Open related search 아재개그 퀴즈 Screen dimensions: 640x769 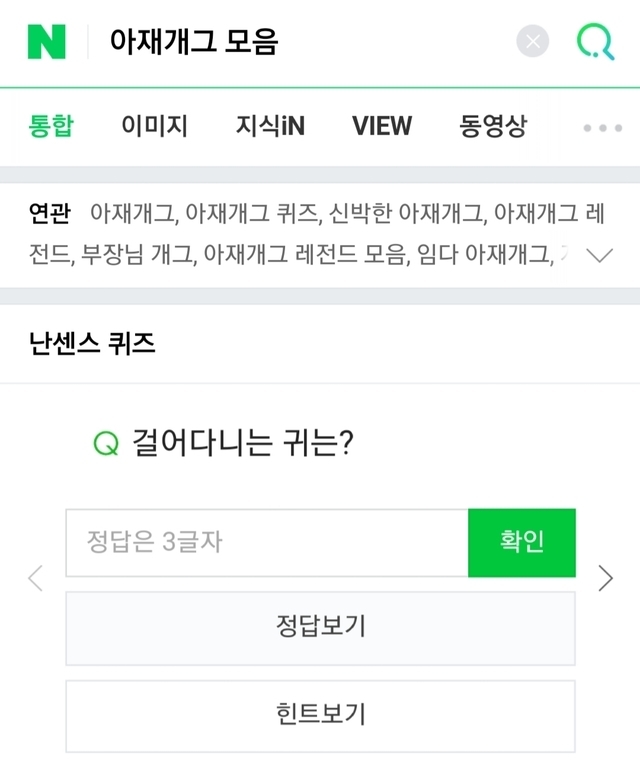point(251,213)
